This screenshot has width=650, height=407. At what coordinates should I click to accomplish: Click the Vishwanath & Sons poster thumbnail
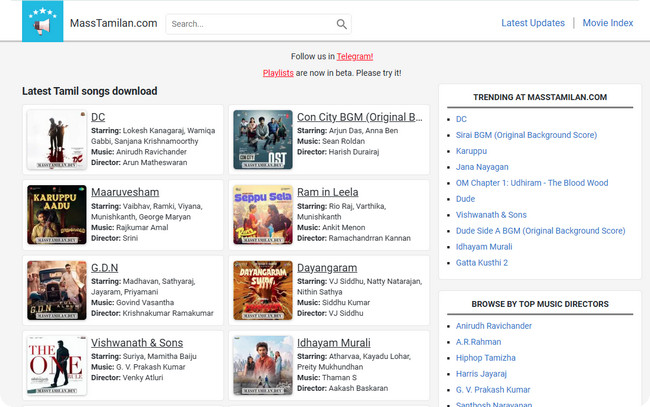tap(57, 365)
